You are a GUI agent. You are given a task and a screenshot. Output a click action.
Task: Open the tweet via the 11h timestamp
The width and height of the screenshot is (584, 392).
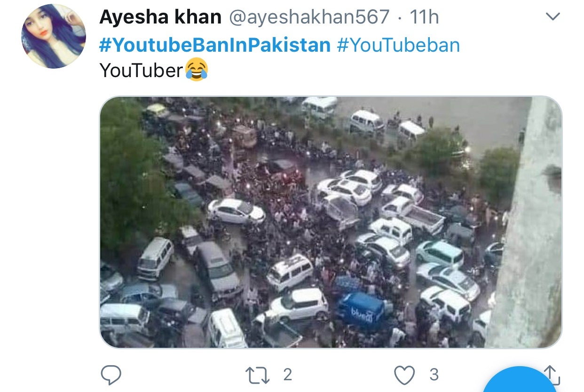pyautogui.click(x=424, y=17)
